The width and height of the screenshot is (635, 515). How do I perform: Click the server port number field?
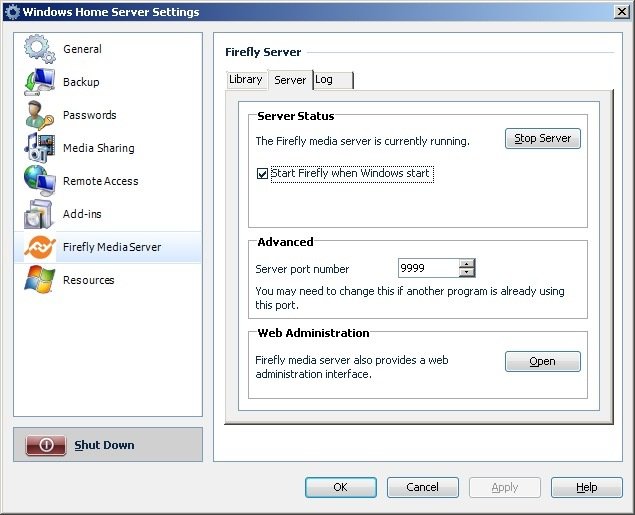click(x=428, y=268)
